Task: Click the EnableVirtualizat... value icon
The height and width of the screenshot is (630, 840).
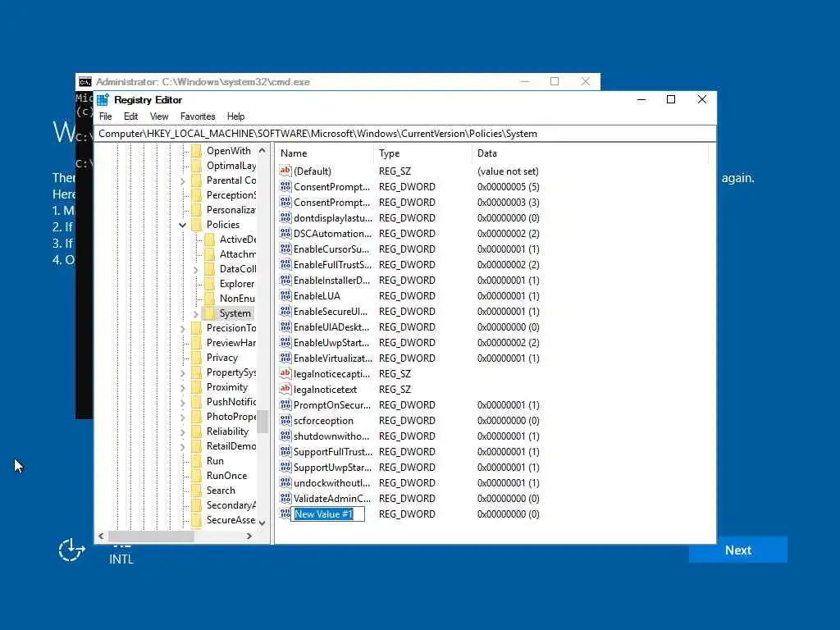Action: click(285, 358)
